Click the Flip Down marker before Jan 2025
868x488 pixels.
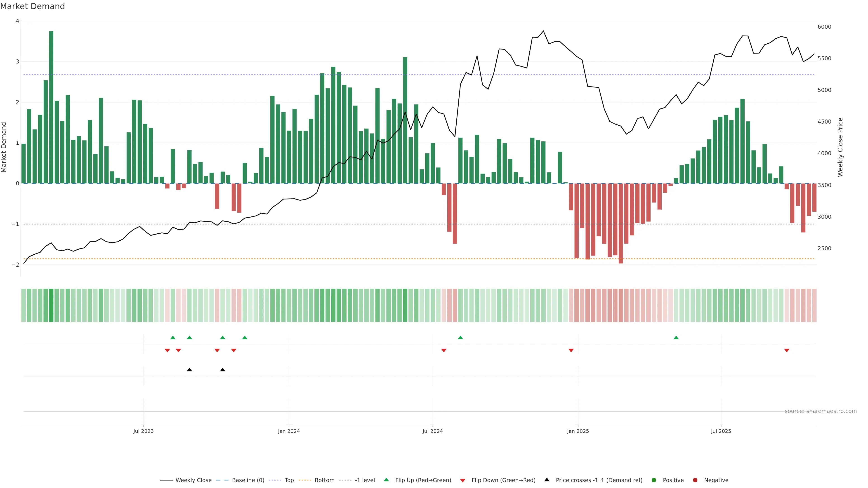tap(571, 351)
